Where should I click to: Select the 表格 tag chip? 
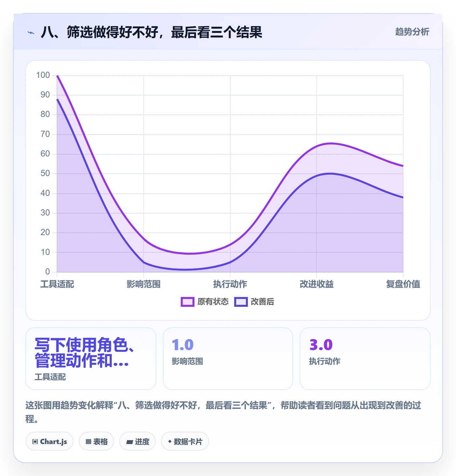[96, 441]
